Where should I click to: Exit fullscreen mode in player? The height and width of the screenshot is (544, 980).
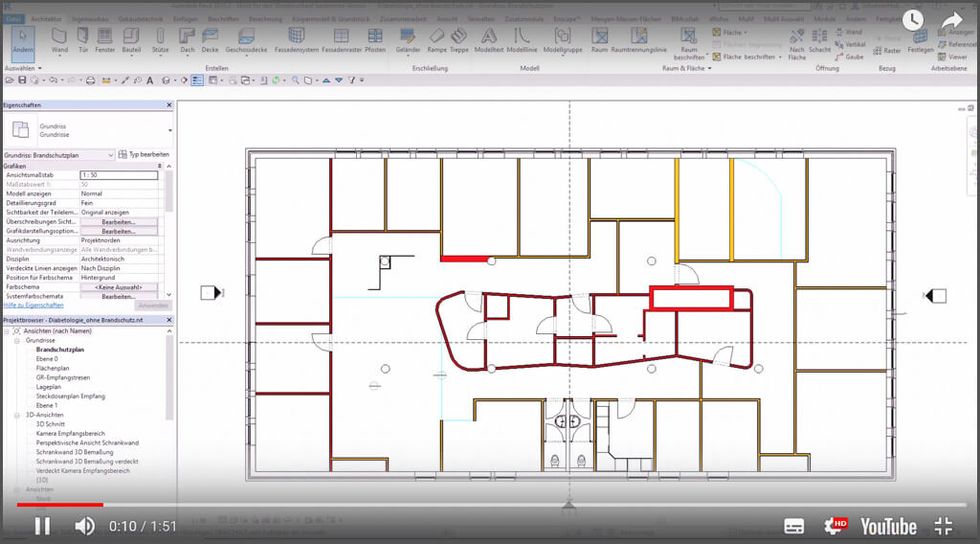[944, 526]
